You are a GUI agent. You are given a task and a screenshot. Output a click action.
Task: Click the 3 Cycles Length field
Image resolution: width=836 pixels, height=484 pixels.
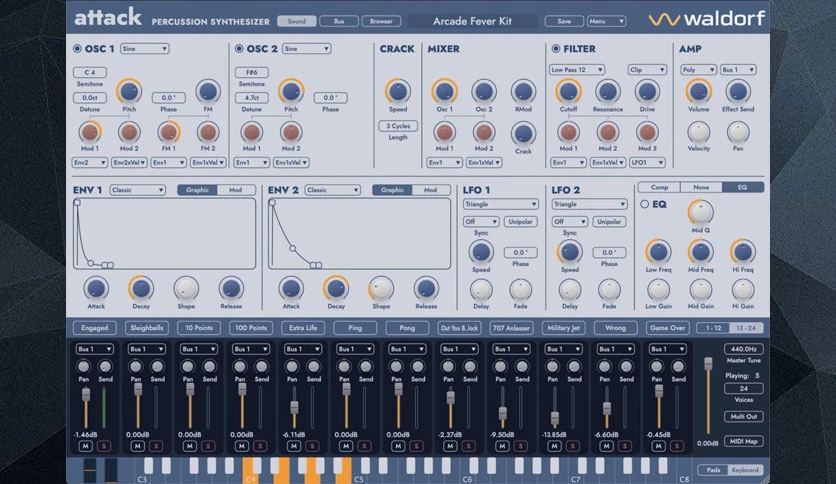click(x=398, y=126)
